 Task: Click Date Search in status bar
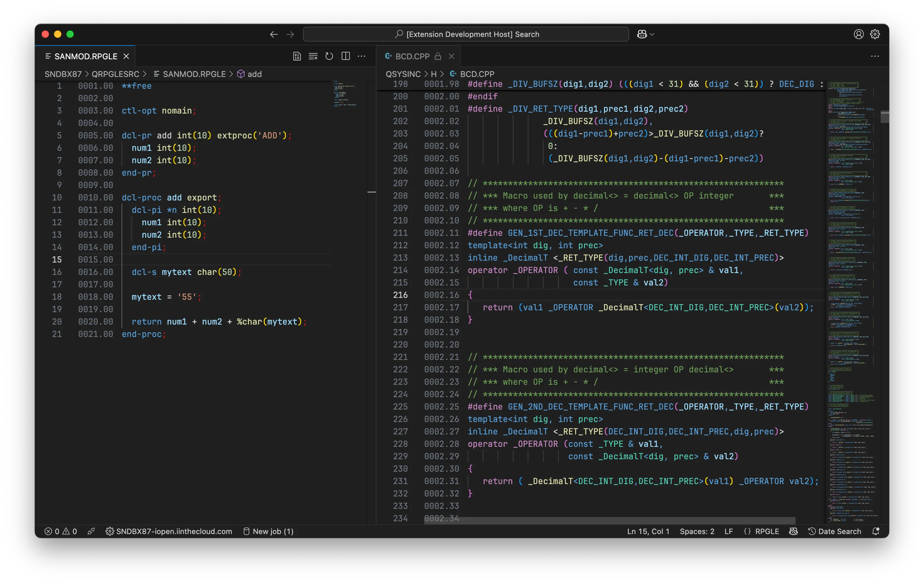click(835, 531)
